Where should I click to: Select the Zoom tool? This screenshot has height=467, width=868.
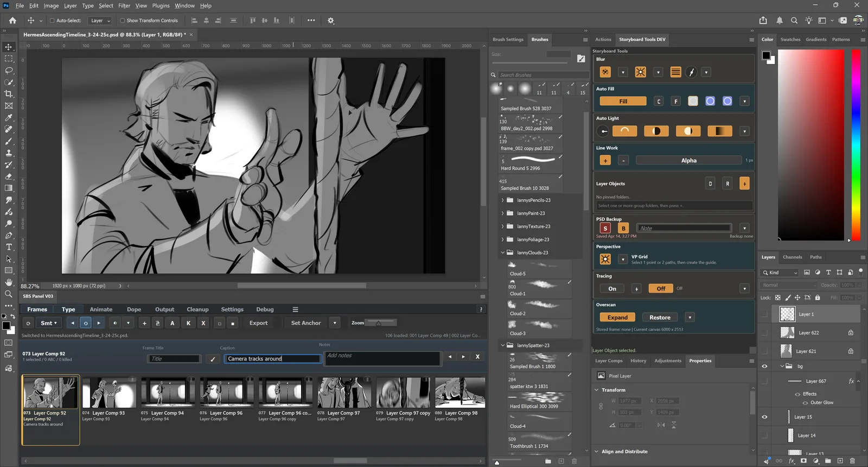(9, 294)
